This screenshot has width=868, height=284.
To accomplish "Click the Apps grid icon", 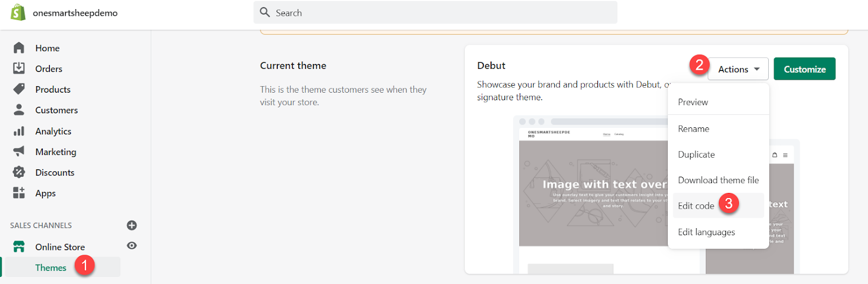I will tap(19, 193).
